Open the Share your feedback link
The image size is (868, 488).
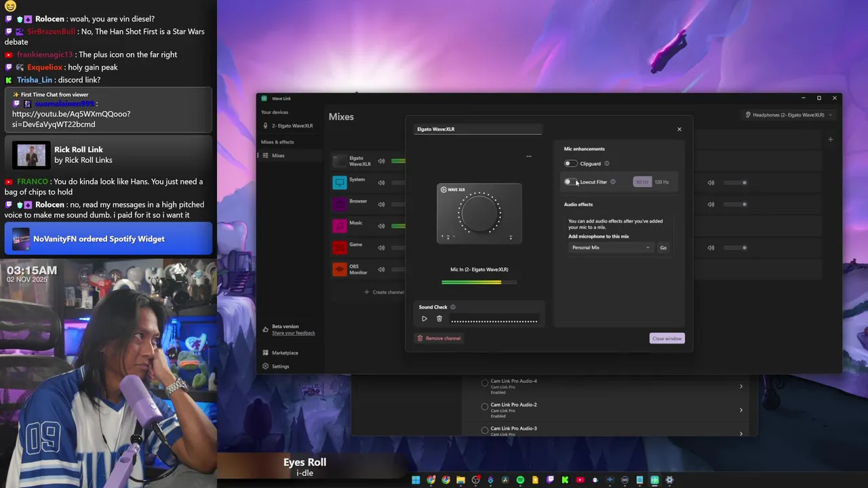[x=294, y=333]
